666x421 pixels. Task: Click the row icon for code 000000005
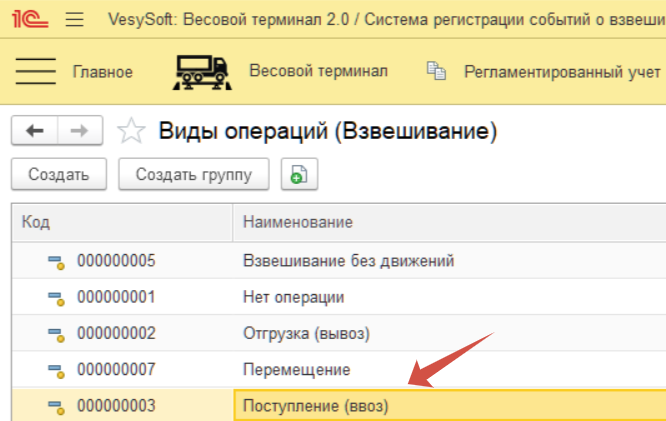pyautogui.click(x=56, y=262)
